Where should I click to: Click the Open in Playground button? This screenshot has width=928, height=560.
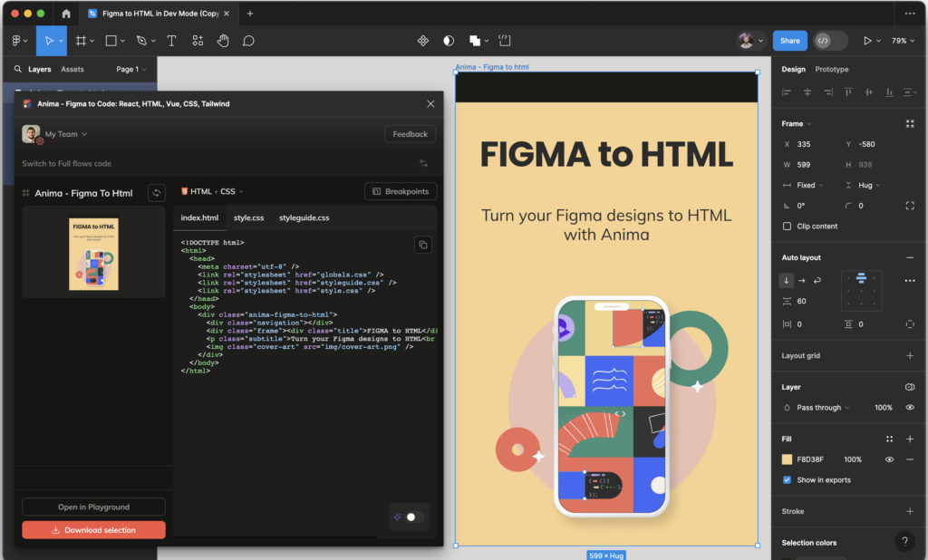(93, 507)
